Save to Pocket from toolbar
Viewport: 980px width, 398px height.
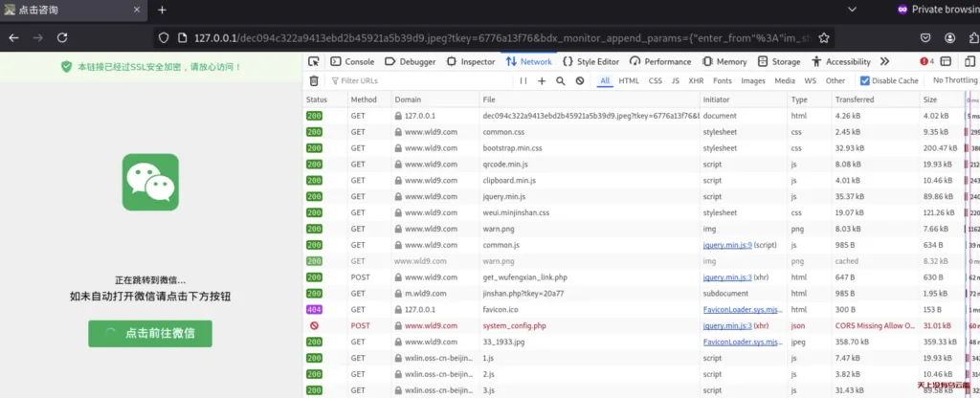[x=926, y=38]
